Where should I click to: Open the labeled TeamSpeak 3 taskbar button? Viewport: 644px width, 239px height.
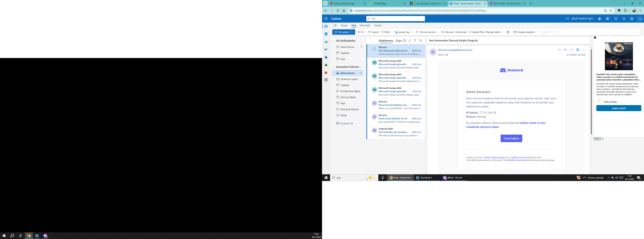point(427,177)
